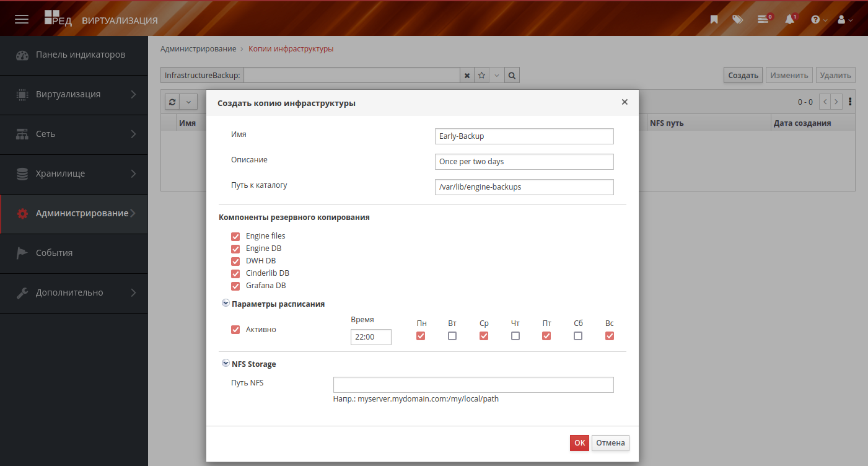Image resolution: width=868 pixels, height=466 pixels.
Task: Collapse the Параметры расписания section
Action: tap(226, 304)
